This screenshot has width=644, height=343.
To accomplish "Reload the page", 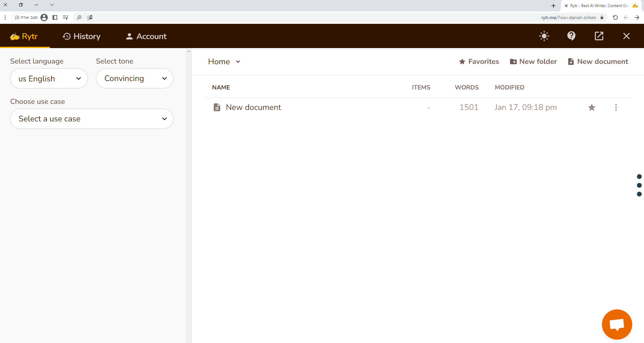I will click(615, 17).
